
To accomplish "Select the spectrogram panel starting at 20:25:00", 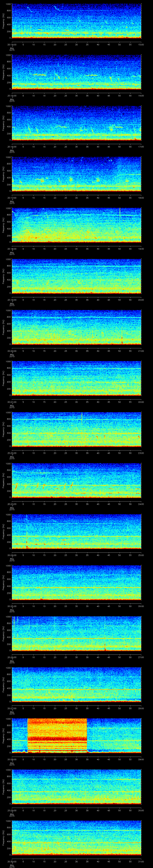I will [77, 582].
